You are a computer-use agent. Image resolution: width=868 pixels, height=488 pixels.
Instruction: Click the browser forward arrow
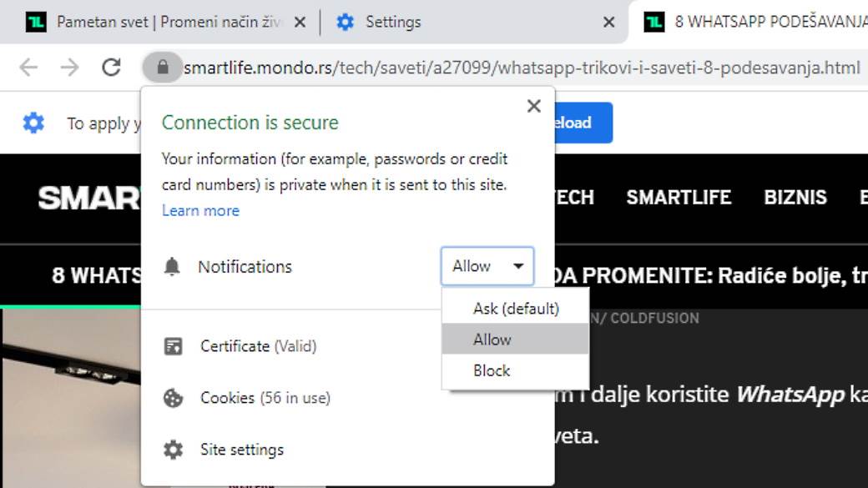click(x=70, y=68)
